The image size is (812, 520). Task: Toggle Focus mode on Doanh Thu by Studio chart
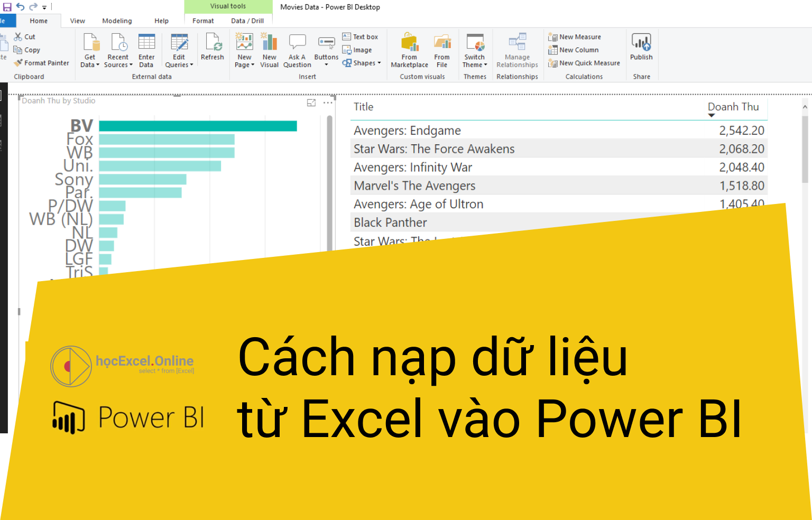(x=311, y=103)
